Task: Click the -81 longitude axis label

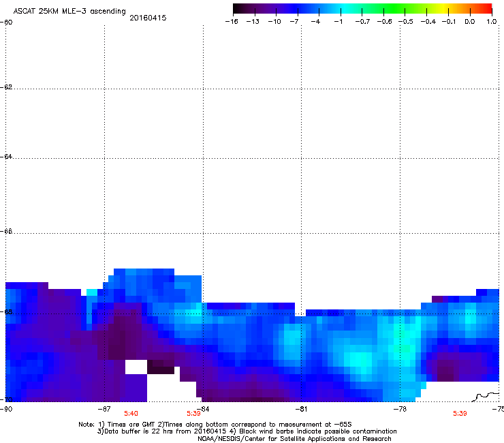Action: 301,409
